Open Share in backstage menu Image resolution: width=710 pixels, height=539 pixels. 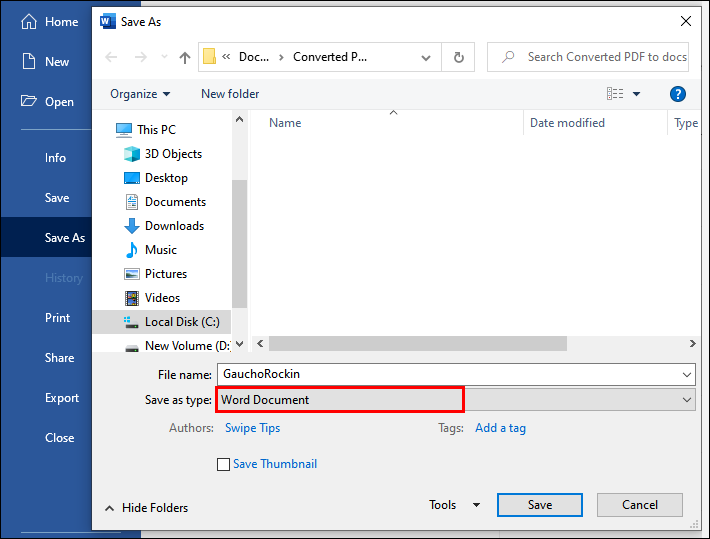coord(59,358)
